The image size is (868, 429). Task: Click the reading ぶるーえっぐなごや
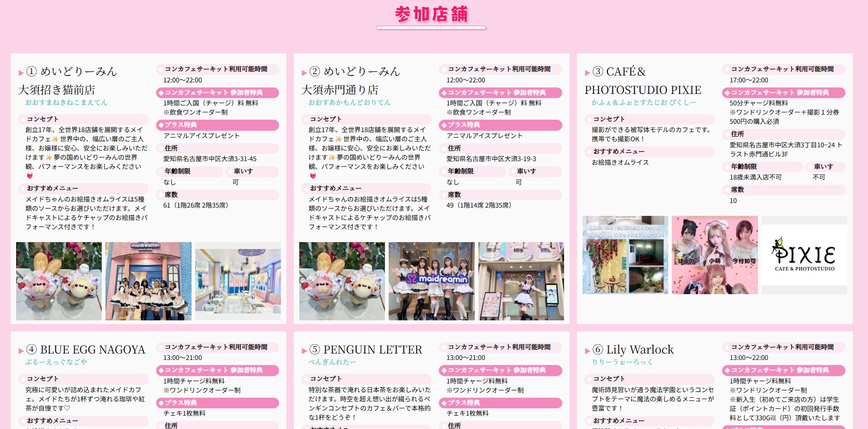[56, 362]
